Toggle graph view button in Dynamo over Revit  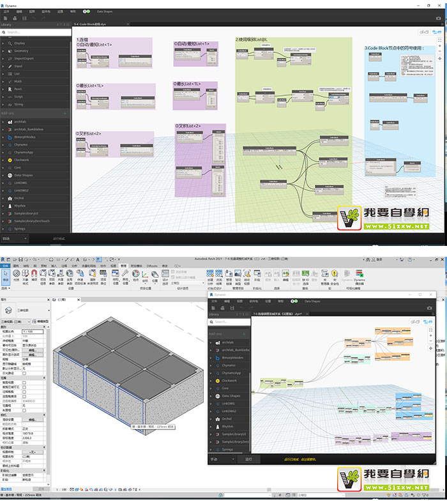pos(427,321)
